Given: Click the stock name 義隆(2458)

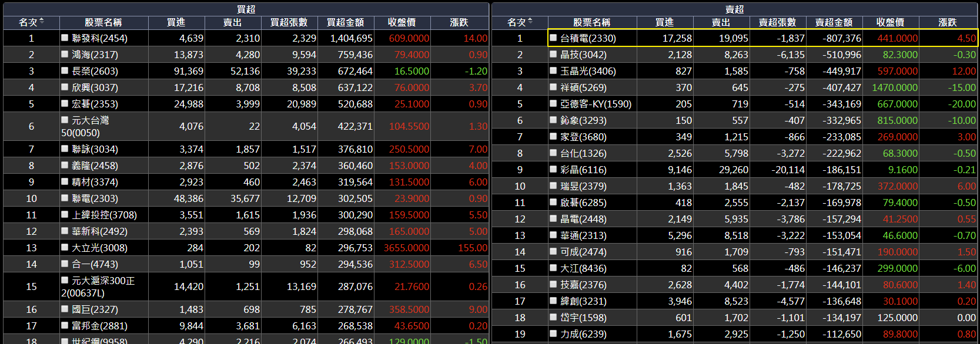Looking at the screenshot, I should [95, 166].
